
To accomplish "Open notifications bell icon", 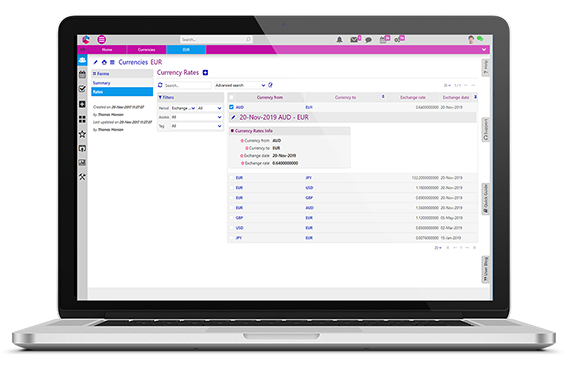I will click(339, 40).
